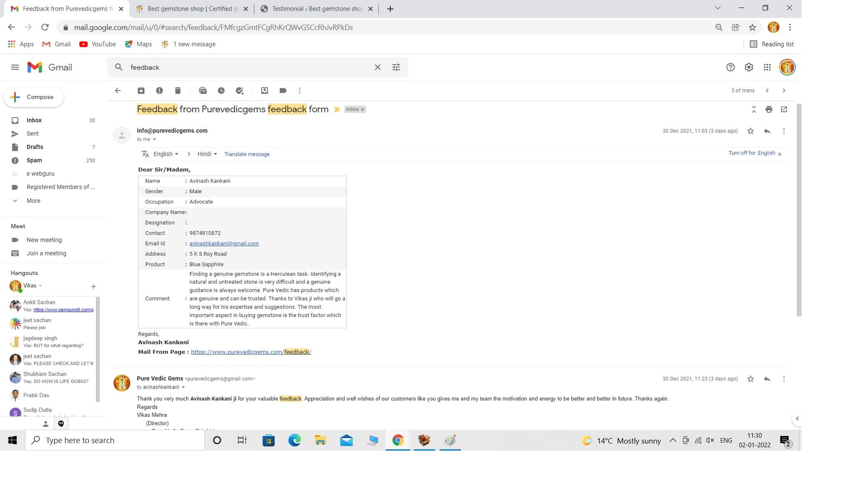Screen dimensions: 865x504
Task: Click the Back to search results arrow
Action: [118, 91]
